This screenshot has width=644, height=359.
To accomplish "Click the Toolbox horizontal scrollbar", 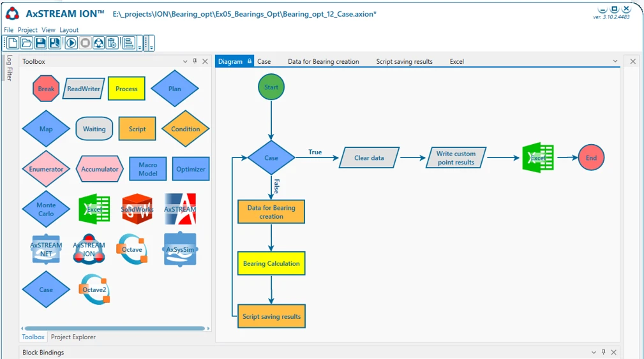I will (x=115, y=328).
